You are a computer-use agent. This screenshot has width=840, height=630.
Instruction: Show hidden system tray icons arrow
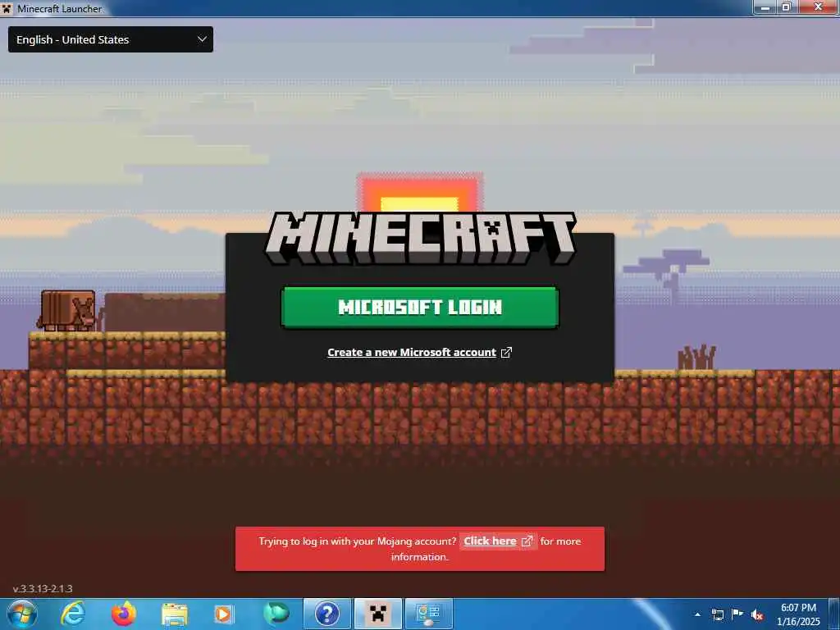point(697,614)
